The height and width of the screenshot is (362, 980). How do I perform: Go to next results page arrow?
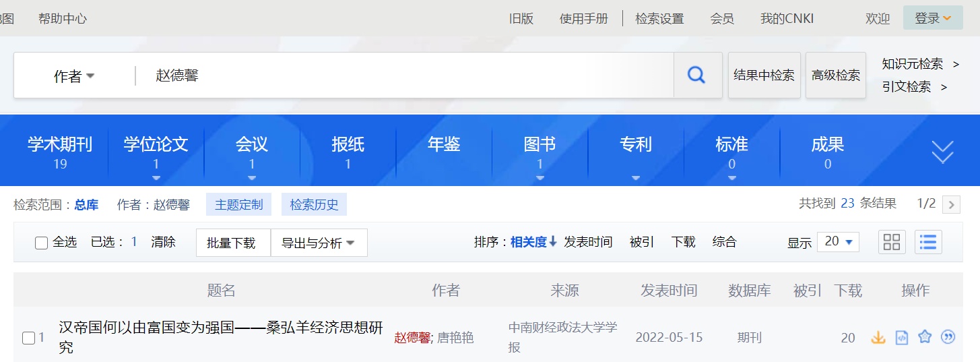951,204
